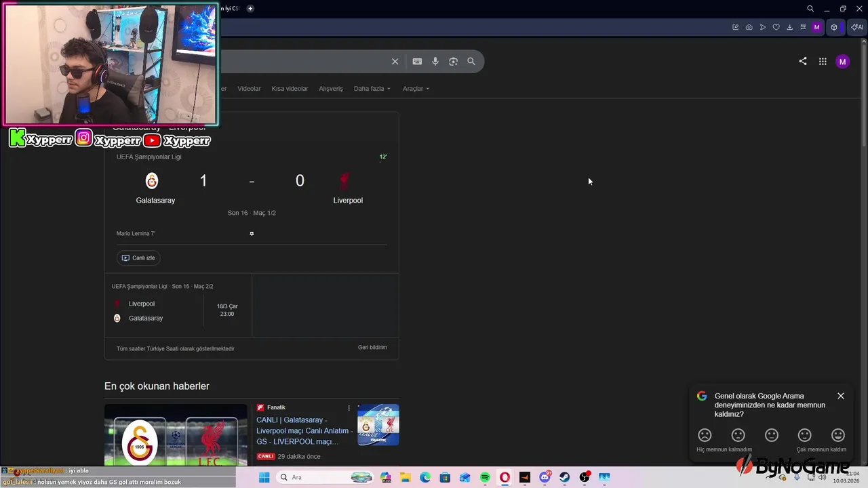Share the Google results page
This screenshot has width=868, height=488.
tap(803, 61)
